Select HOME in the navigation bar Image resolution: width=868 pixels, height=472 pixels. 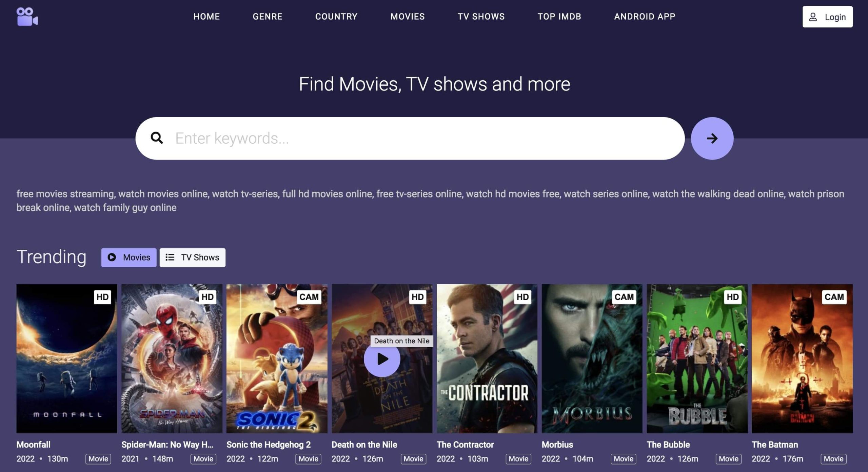[x=206, y=16]
